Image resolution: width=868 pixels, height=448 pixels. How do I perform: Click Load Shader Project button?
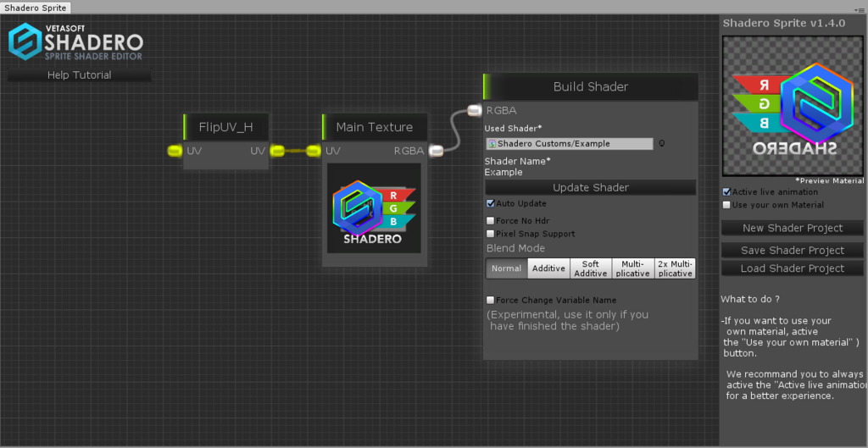pyautogui.click(x=793, y=268)
